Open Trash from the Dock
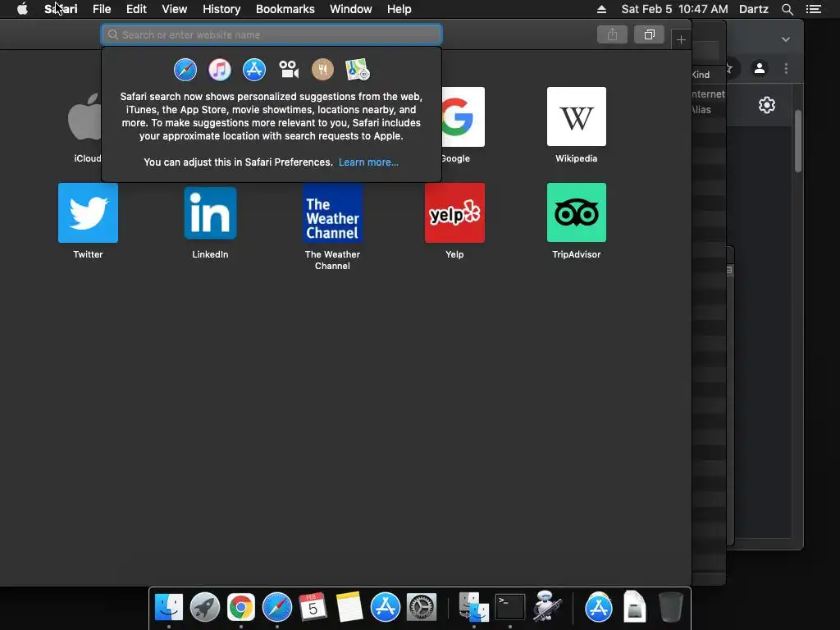The height and width of the screenshot is (630, 840). click(671, 607)
